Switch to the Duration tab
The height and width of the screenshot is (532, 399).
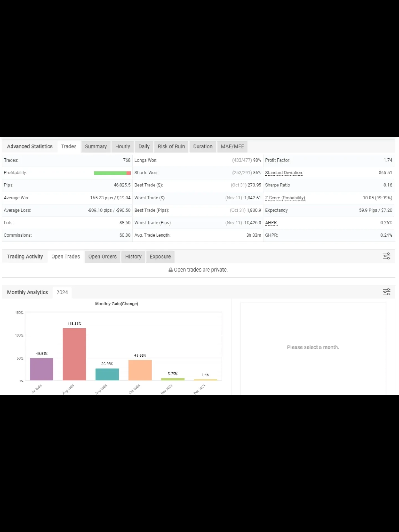click(203, 147)
